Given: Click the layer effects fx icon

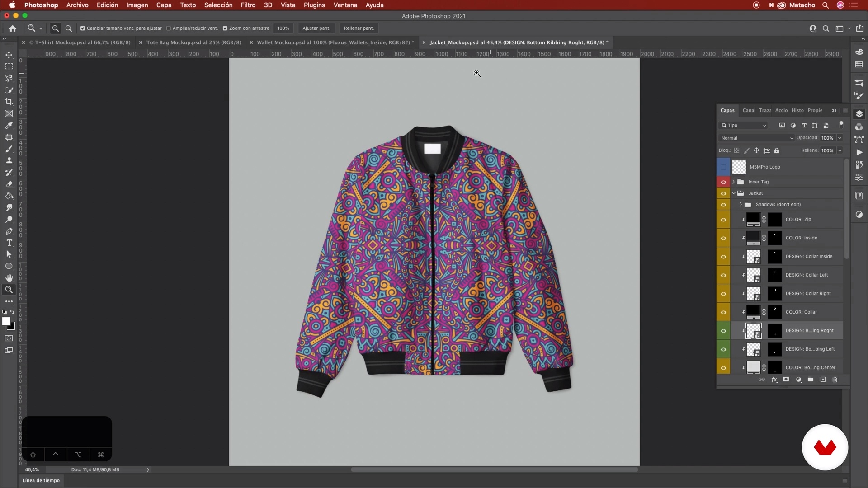Looking at the screenshot, I should click(774, 380).
